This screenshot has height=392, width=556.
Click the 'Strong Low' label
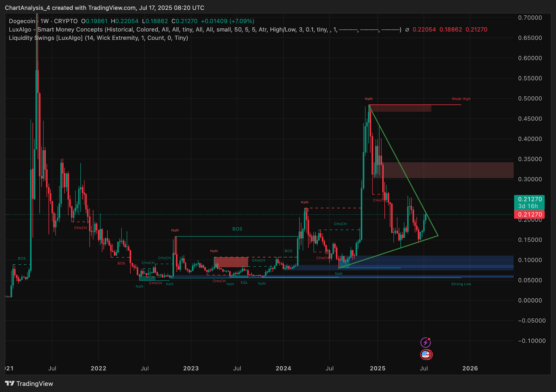pyautogui.click(x=461, y=284)
